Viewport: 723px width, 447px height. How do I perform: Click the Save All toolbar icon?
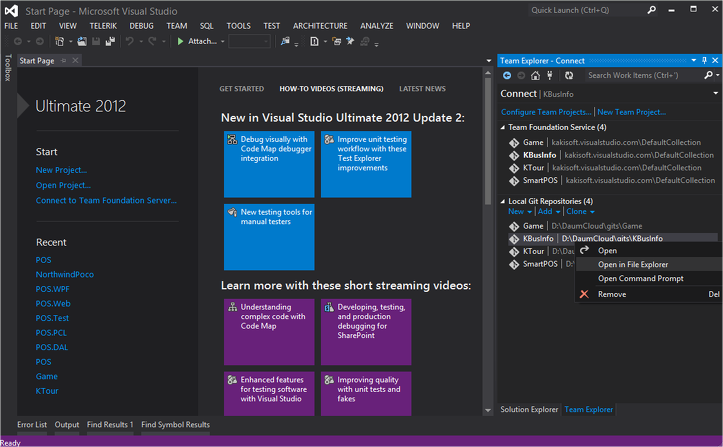click(x=110, y=42)
